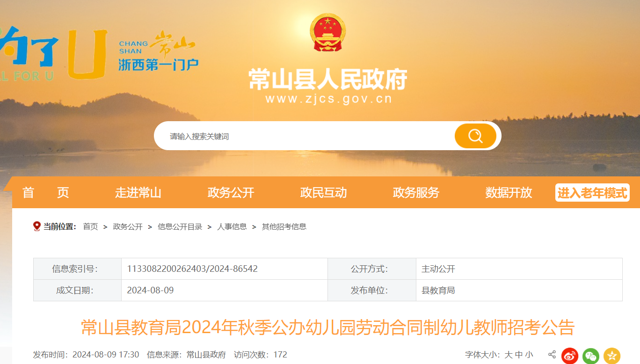This screenshot has width=640, height=364.
Task: Set font size to small (小)
Action: (529, 355)
